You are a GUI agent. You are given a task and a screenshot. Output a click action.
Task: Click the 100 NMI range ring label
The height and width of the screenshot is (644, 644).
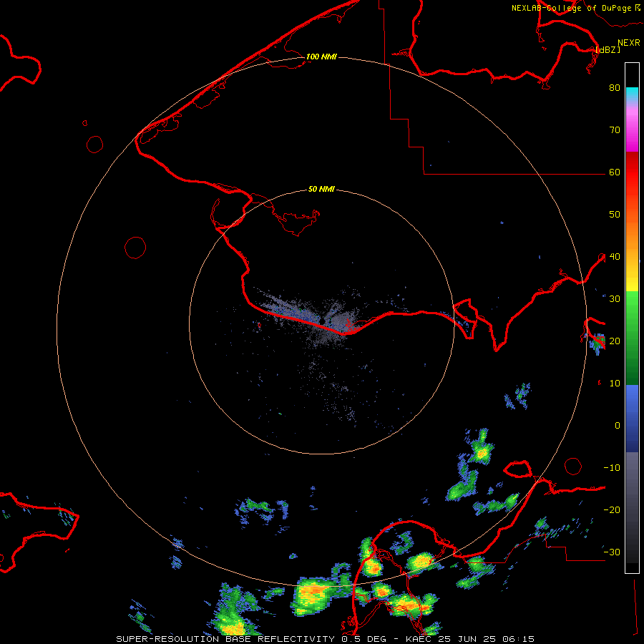pyautogui.click(x=321, y=57)
